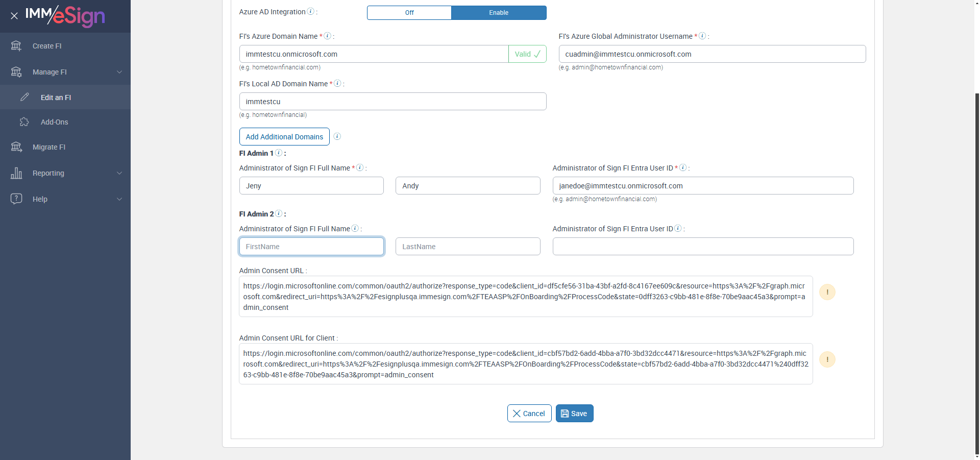Click the Add-Ons puzzle icon

click(24, 122)
